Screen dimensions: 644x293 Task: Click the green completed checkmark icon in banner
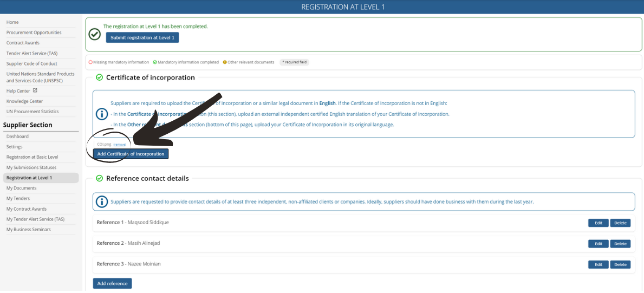[95, 34]
